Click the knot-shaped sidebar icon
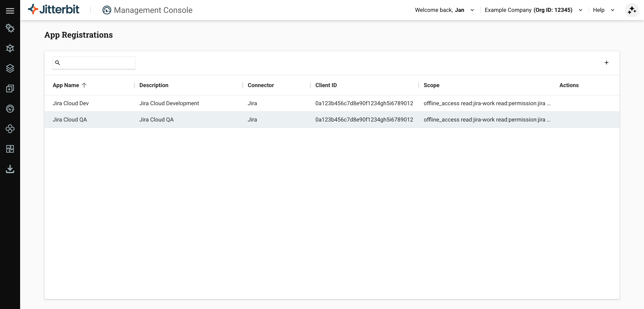Screen dimensions: 644x309 pyautogui.click(x=10, y=129)
